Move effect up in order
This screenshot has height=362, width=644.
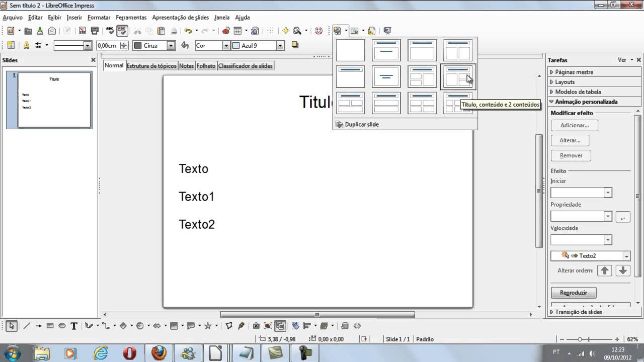point(605,270)
